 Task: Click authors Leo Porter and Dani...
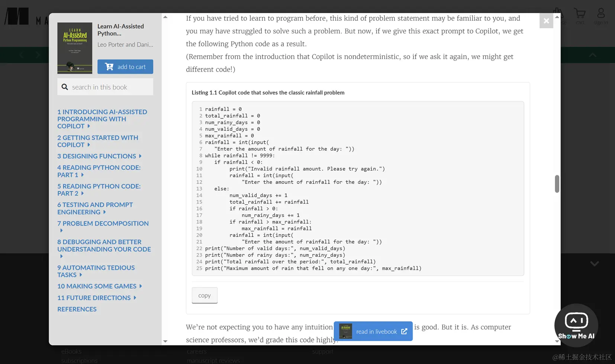click(125, 45)
